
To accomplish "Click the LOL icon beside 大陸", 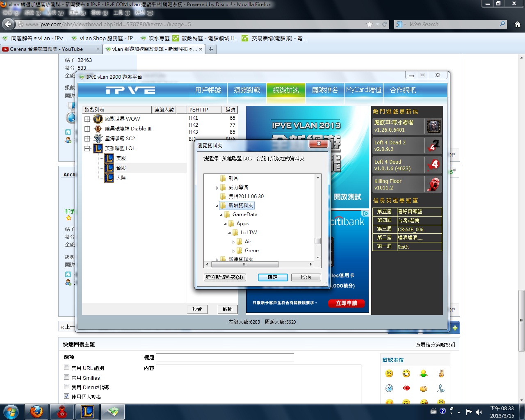I will coord(109,178).
